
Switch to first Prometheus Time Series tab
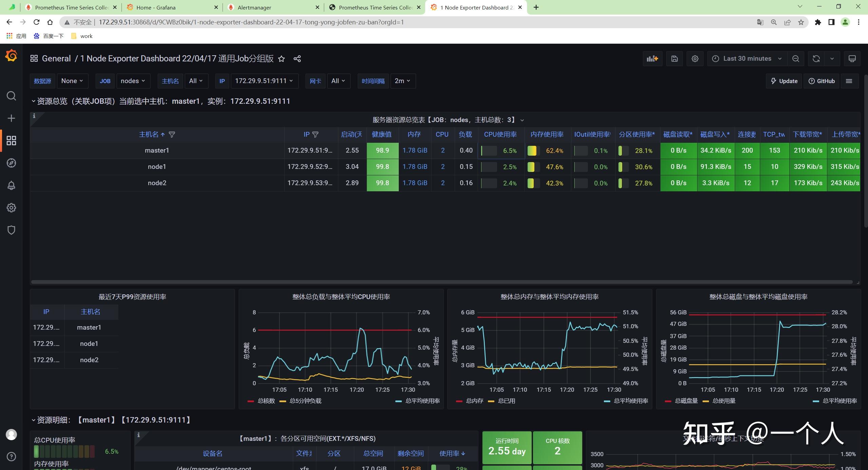click(71, 7)
